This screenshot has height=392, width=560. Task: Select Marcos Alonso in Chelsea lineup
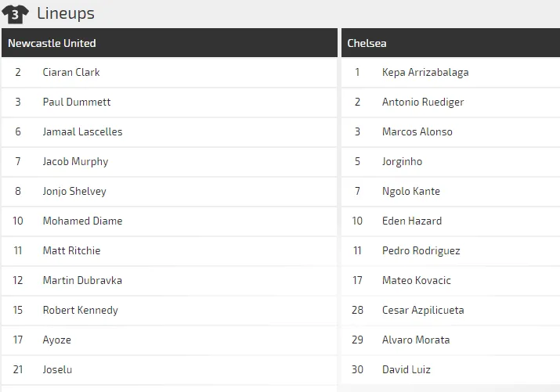tap(417, 132)
